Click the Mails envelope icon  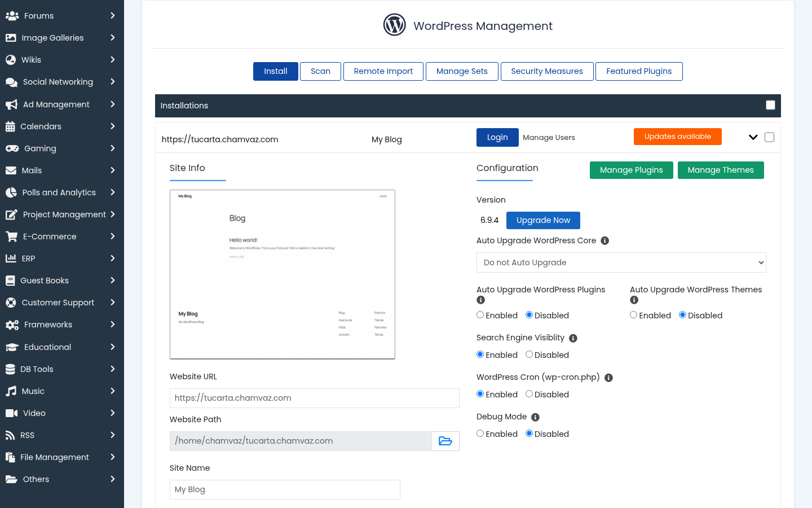(11, 170)
